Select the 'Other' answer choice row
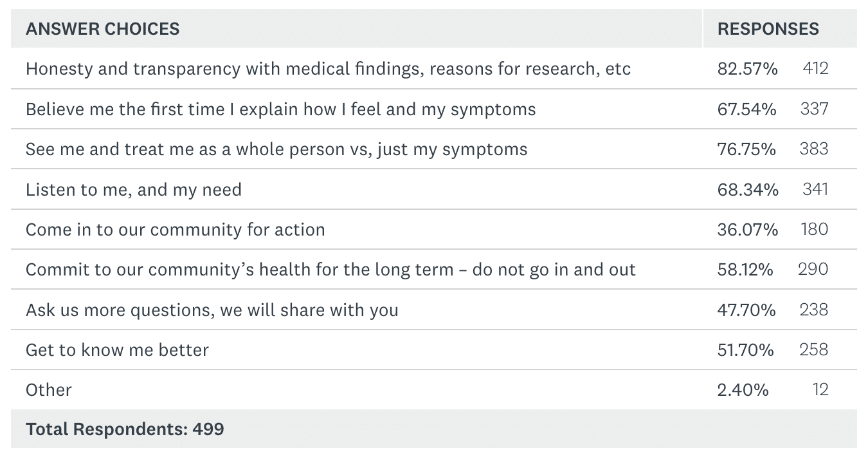868x457 pixels. 49,390
